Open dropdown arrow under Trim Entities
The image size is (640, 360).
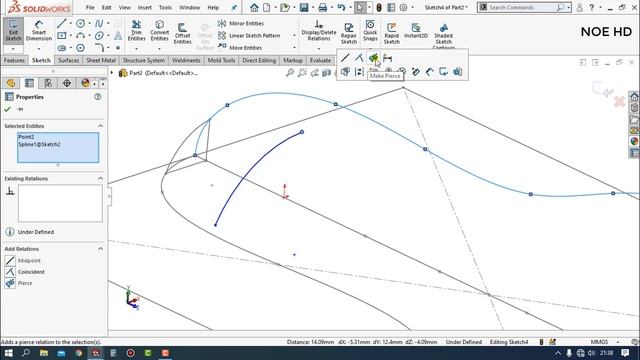[136, 49]
